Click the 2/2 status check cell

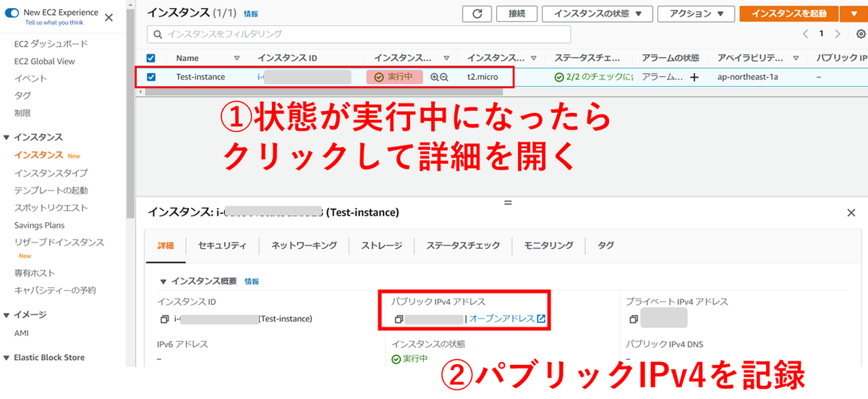click(594, 77)
